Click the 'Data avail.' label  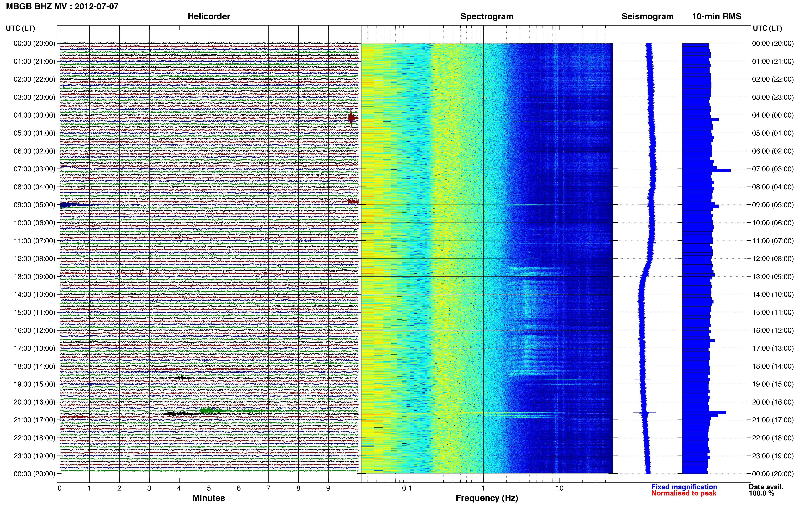pos(766,487)
